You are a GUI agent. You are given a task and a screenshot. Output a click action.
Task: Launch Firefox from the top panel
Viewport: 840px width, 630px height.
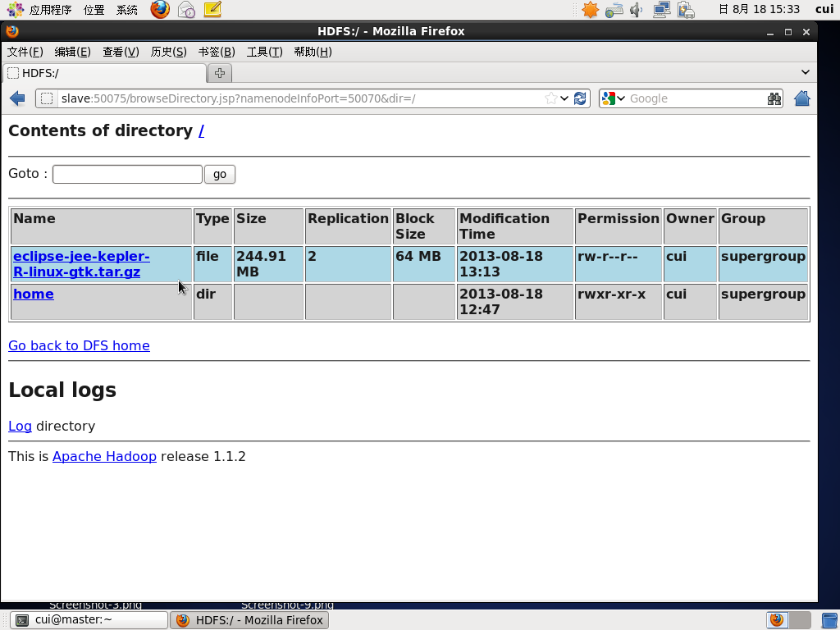pos(160,9)
